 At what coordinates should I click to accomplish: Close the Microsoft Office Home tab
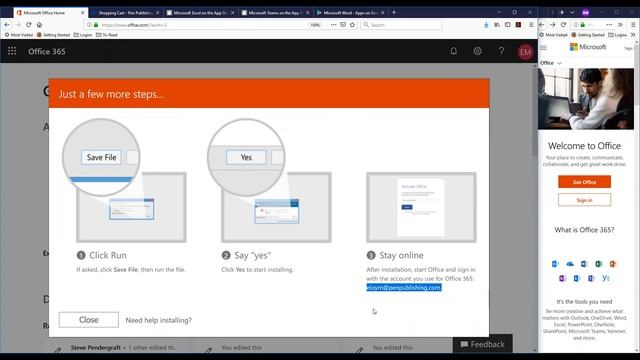(x=82, y=13)
